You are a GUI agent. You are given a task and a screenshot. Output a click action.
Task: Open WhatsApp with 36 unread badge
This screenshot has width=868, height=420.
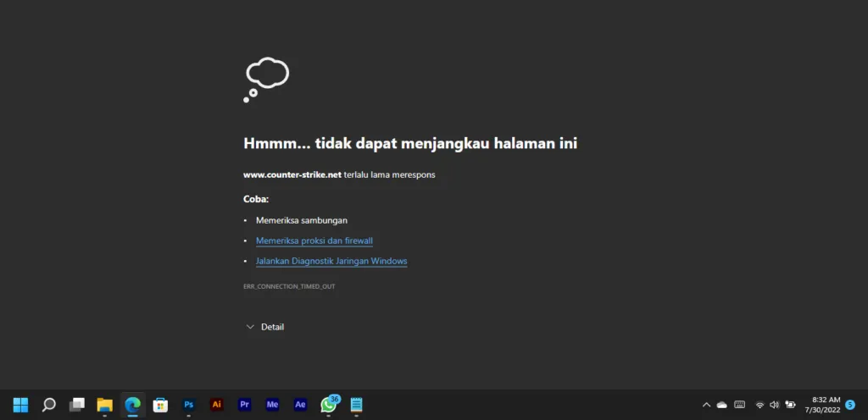pos(329,405)
